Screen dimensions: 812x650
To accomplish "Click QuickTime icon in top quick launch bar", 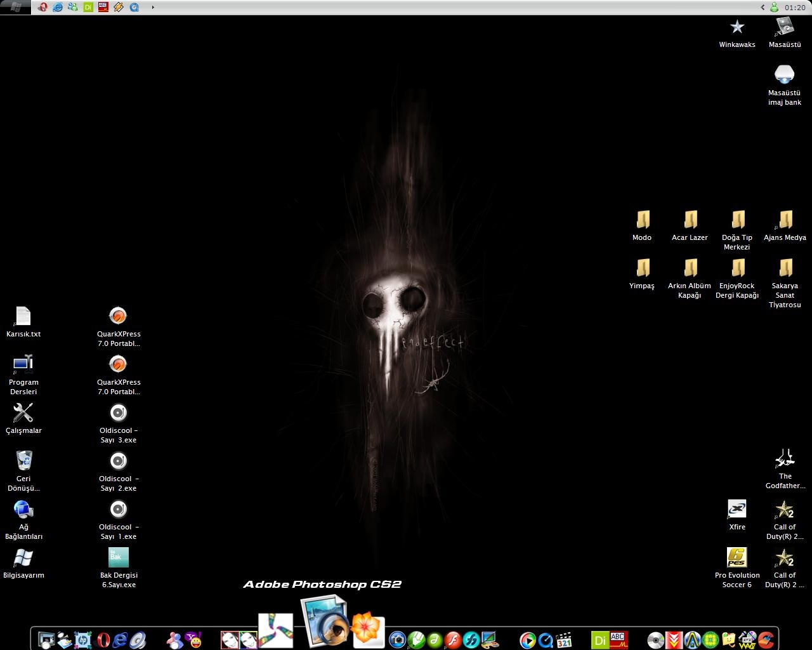I will coord(134,8).
